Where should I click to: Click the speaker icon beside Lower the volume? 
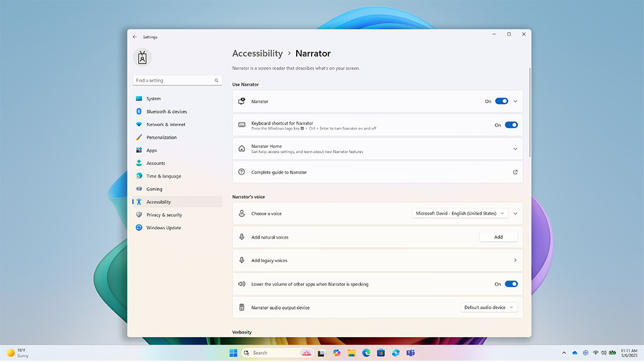(x=242, y=284)
